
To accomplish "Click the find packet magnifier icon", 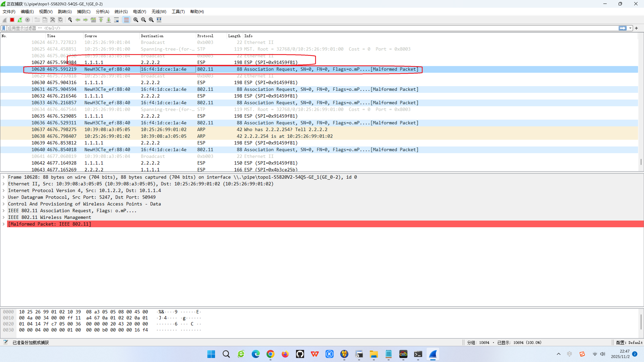I will click(x=70, y=20).
